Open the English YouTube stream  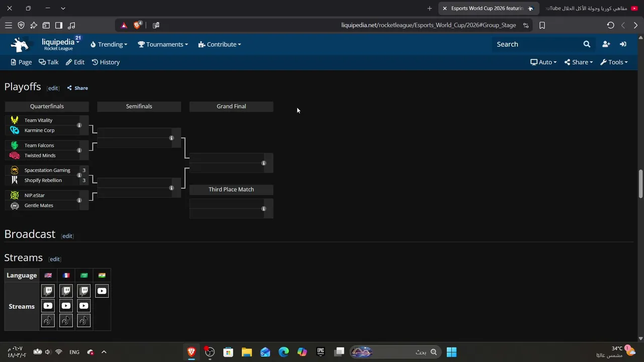(48, 306)
